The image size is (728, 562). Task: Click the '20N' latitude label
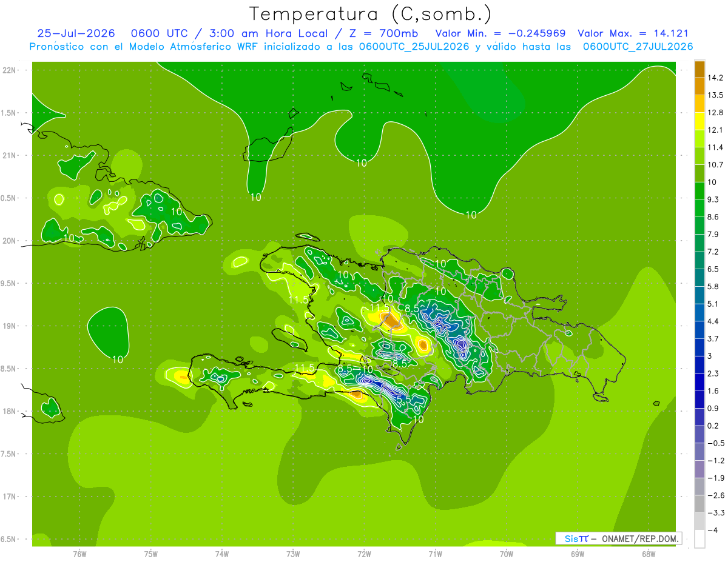(x=9, y=241)
